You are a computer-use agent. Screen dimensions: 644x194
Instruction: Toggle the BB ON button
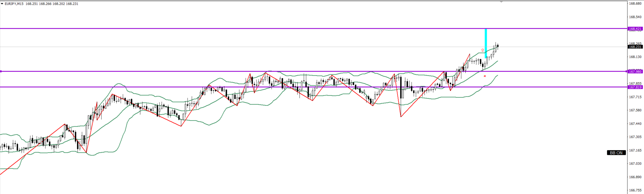pyautogui.click(x=616, y=153)
